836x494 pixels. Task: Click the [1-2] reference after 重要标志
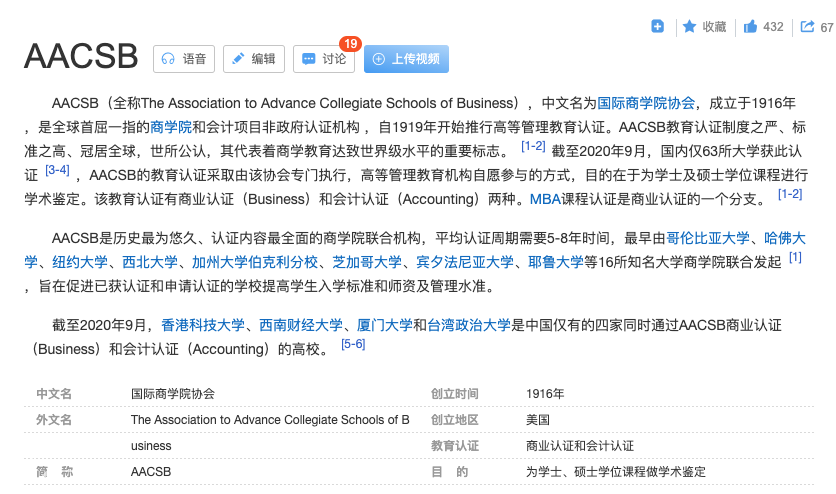tap(533, 146)
